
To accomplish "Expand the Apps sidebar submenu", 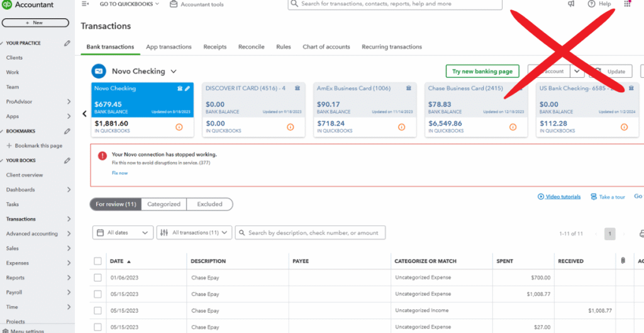I will 69,116.
